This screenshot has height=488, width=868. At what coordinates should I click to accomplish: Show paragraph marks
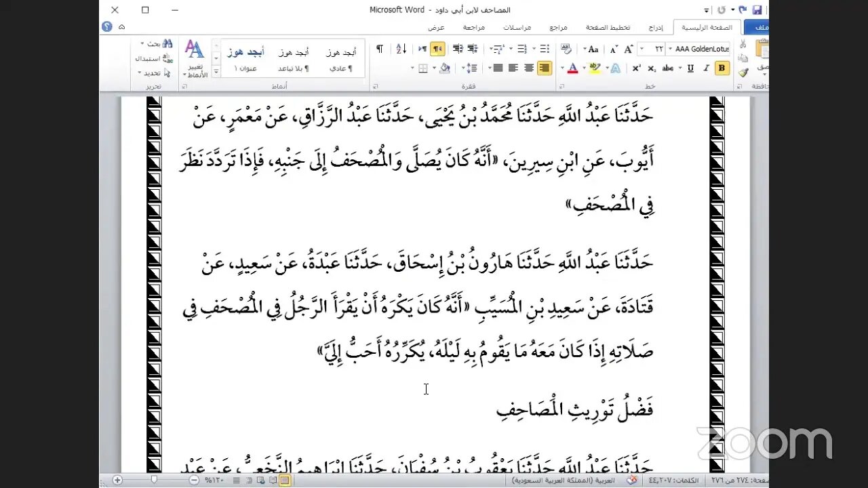pos(380,49)
